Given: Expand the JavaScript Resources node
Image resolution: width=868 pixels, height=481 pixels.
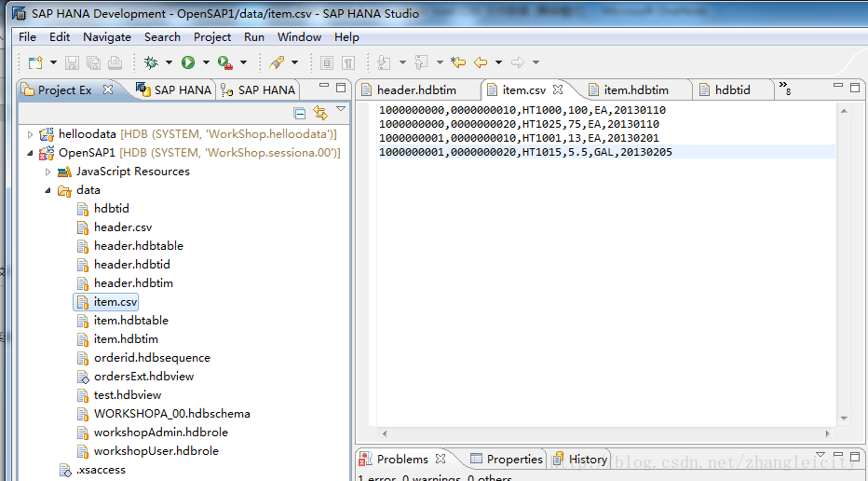Looking at the screenshot, I should [x=47, y=172].
